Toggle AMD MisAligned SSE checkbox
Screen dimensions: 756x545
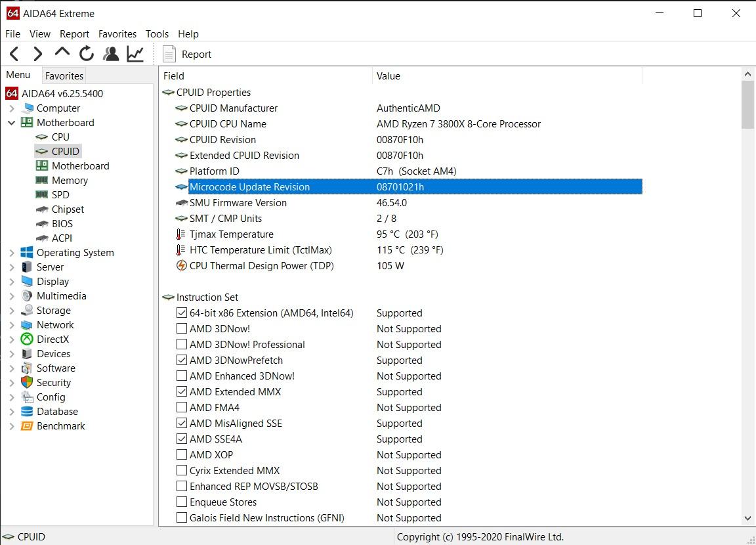coord(182,423)
